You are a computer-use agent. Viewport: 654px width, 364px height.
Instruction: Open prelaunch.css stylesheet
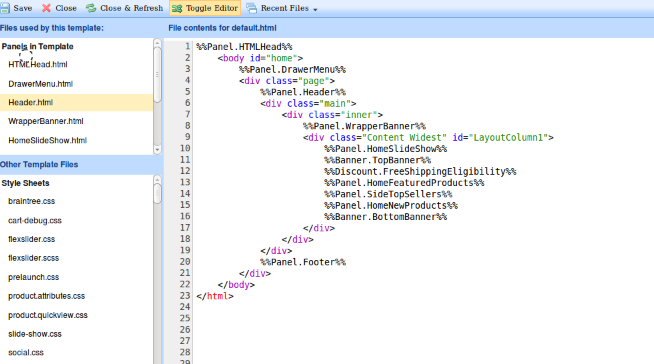[34, 277]
